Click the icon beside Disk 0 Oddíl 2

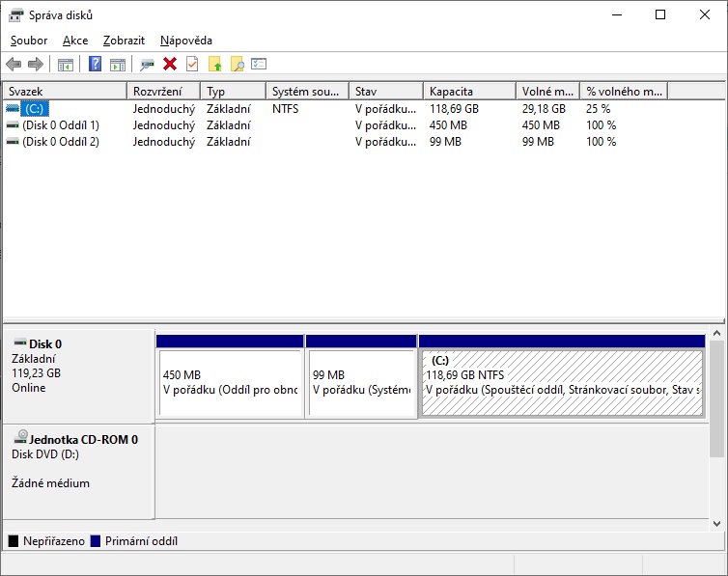pos(13,142)
